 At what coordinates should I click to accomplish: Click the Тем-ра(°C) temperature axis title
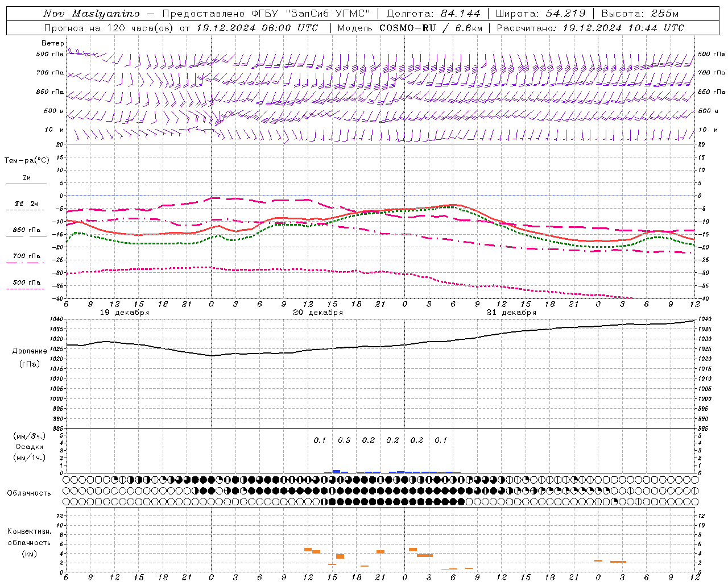pyautogui.click(x=27, y=161)
